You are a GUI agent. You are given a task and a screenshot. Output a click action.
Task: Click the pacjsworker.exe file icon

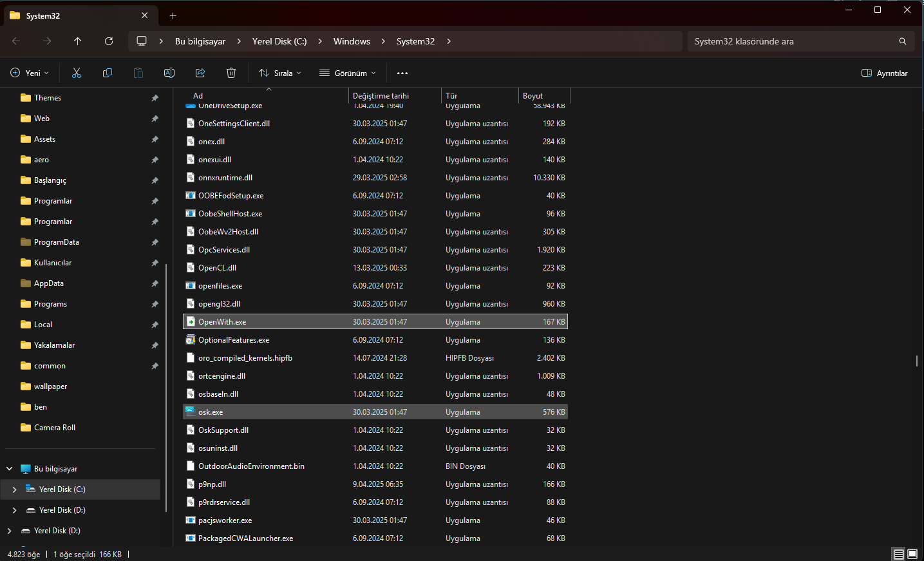tap(191, 520)
